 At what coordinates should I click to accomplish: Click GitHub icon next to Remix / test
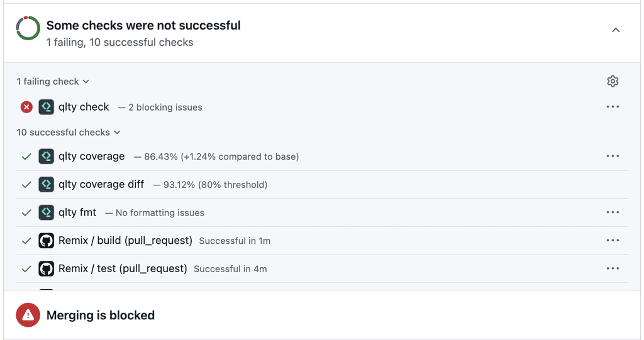point(47,268)
